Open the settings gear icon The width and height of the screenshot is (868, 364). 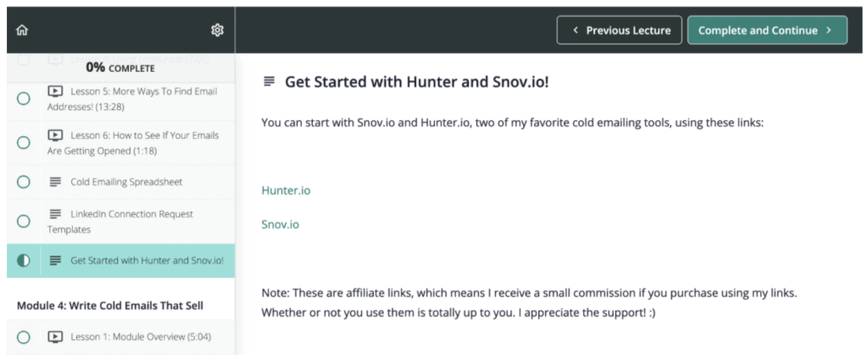217,30
